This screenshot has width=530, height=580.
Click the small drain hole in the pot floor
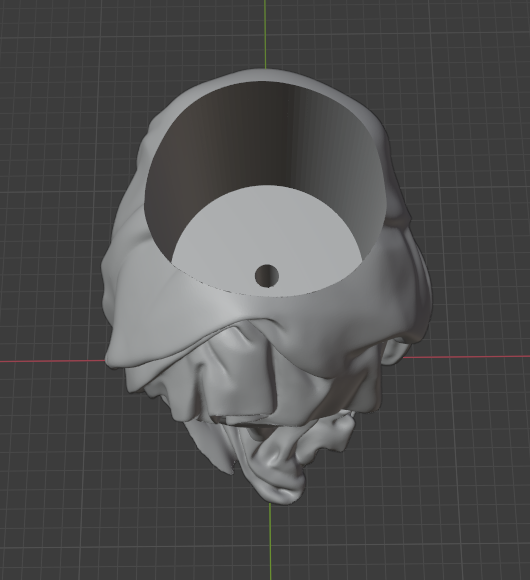point(267,276)
